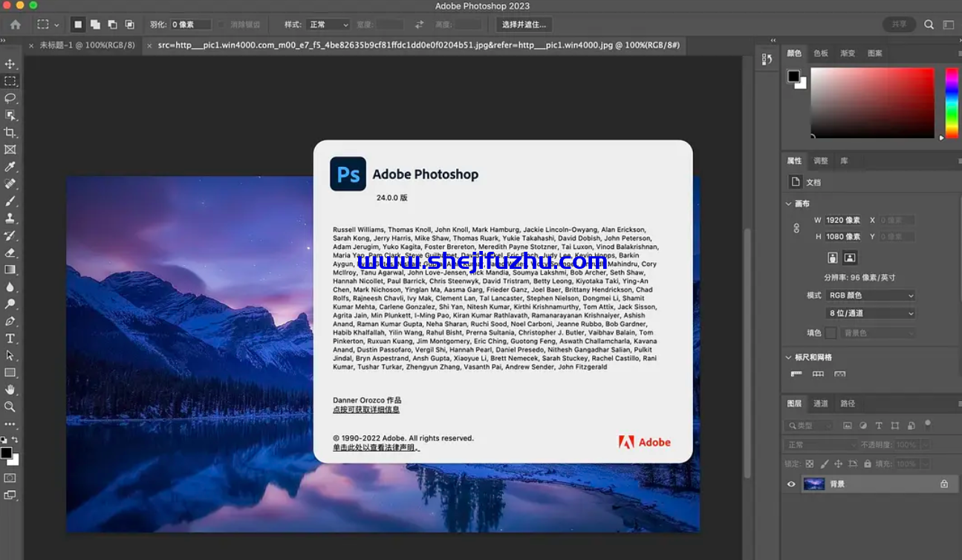Click the vertical hue slider in the color panel
The height and width of the screenshot is (560, 962).
[x=951, y=102]
